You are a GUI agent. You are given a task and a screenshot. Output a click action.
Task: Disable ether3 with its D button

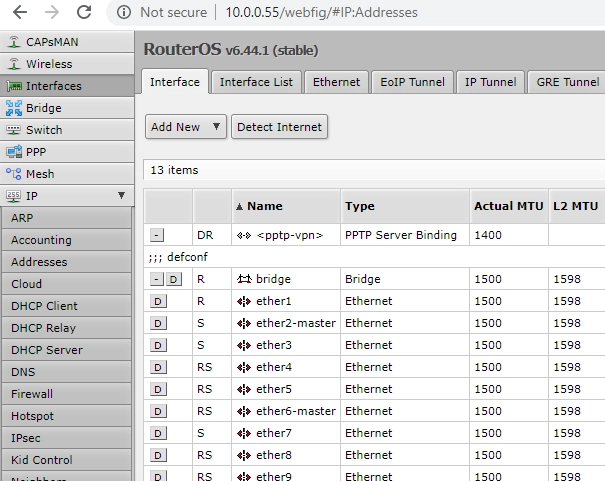[158, 345]
